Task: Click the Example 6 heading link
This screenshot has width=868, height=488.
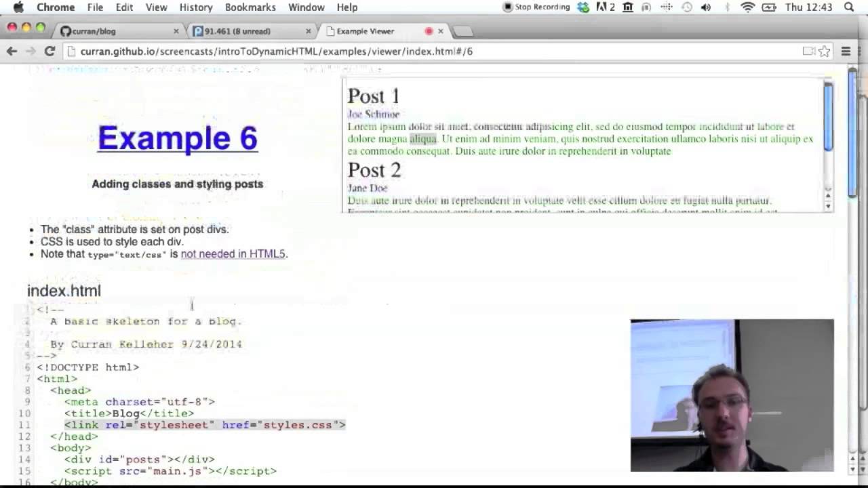Action: [x=178, y=138]
